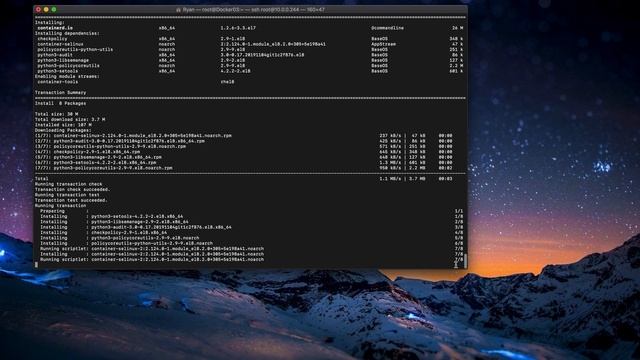The height and width of the screenshot is (360, 640).
Task: Select the '1/1' progress counter
Action: coord(459,211)
